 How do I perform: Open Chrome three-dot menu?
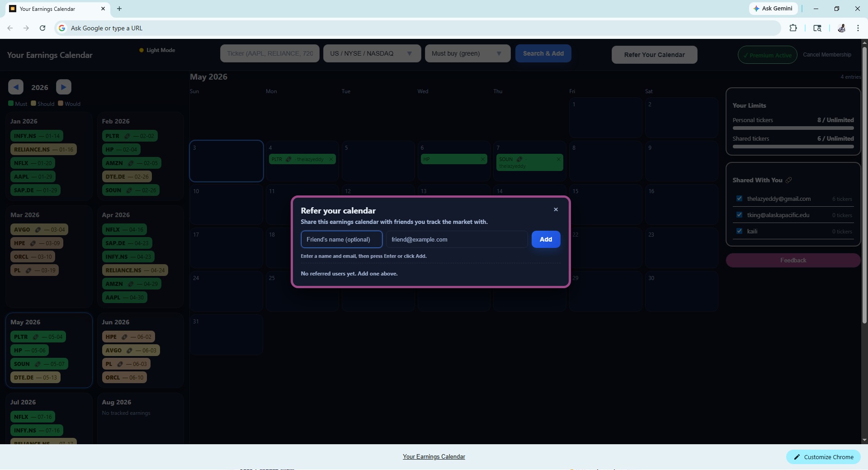click(858, 28)
